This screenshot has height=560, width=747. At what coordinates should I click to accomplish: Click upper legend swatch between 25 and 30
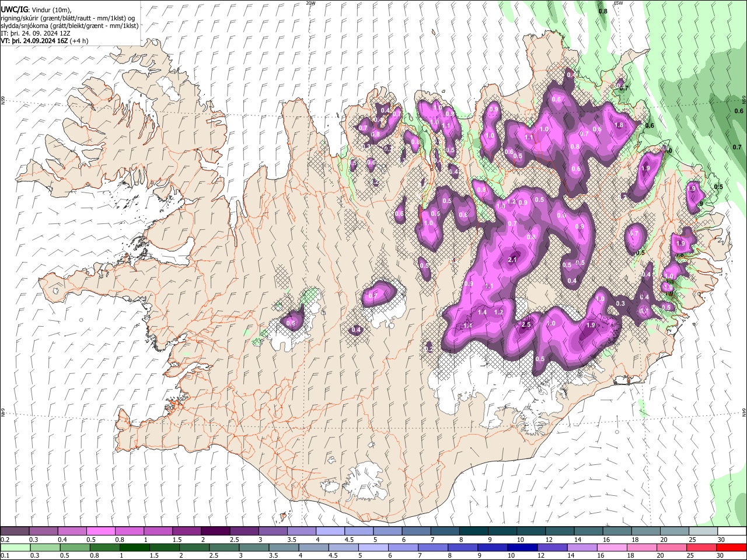[x=703, y=531]
